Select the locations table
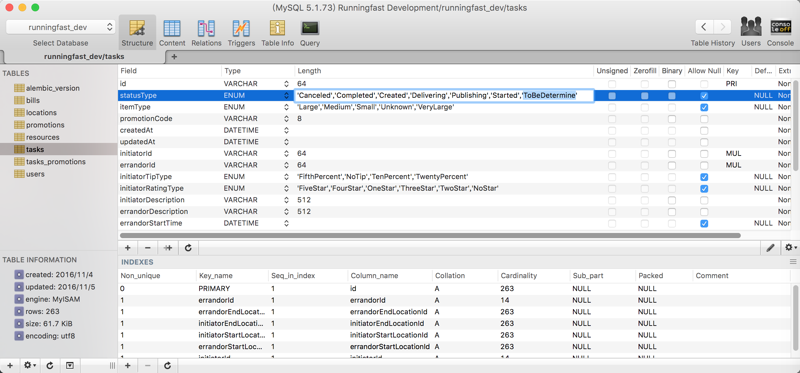 tap(41, 113)
